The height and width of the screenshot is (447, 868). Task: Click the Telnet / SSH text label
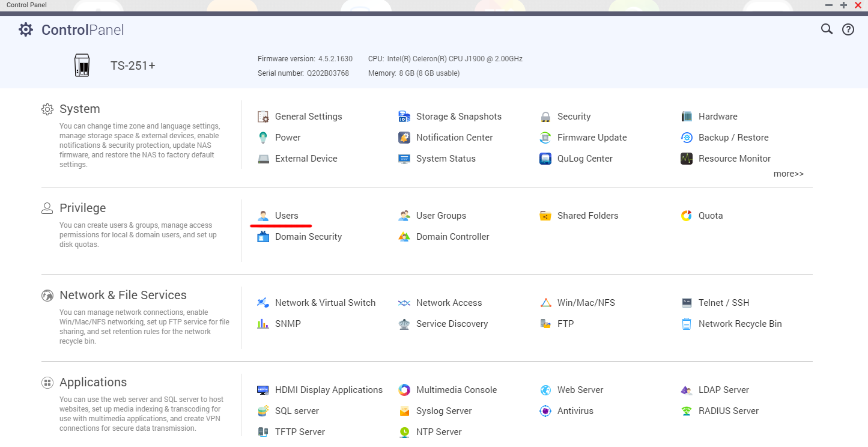click(x=724, y=303)
